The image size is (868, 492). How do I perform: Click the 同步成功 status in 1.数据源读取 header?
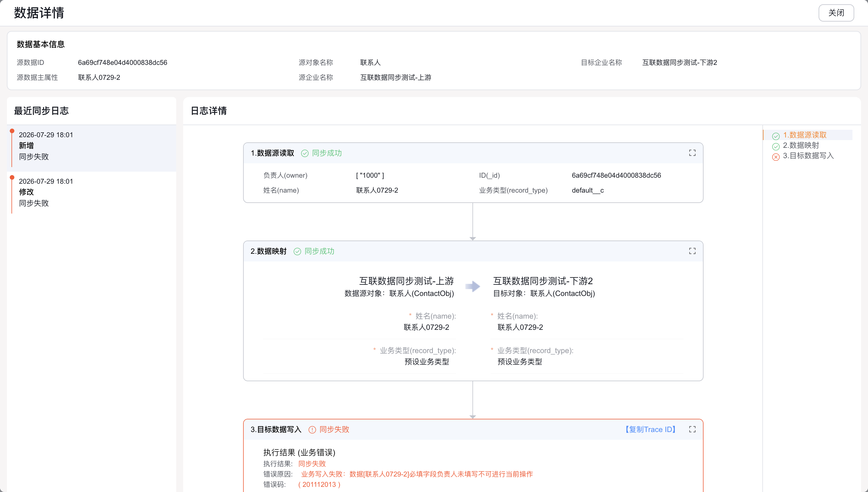click(327, 153)
